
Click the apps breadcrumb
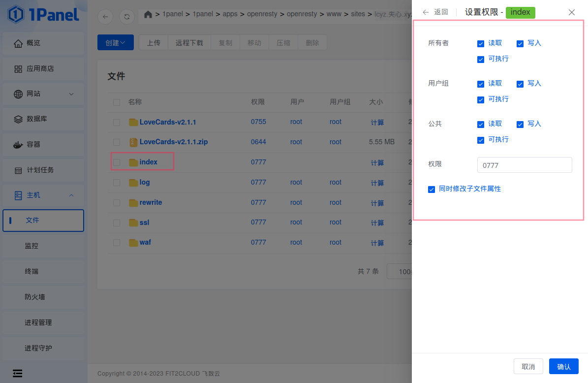tap(230, 14)
